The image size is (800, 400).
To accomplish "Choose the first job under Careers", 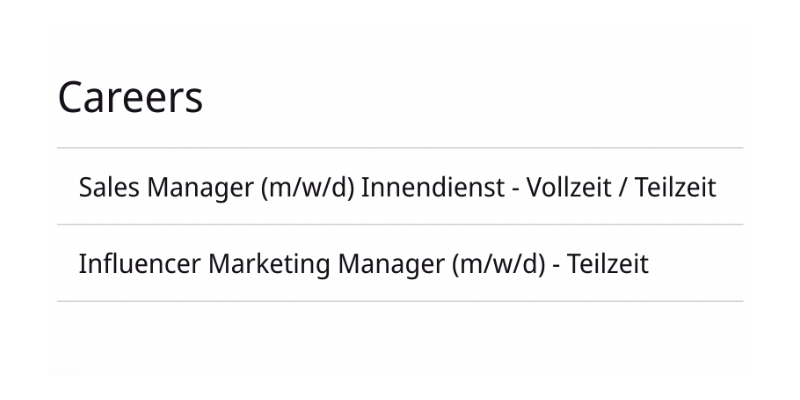I will tap(397, 187).
